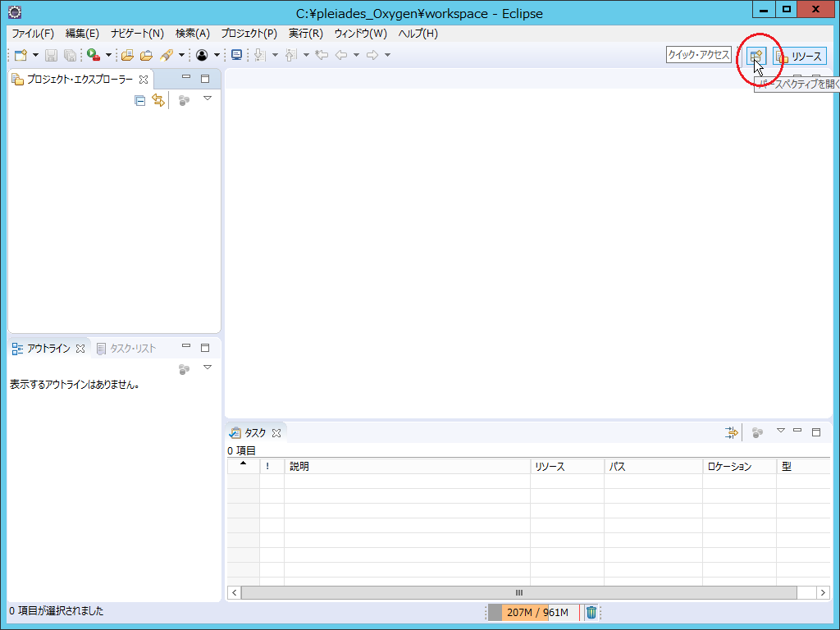Open a new perspective via the circled icon

tap(756, 56)
